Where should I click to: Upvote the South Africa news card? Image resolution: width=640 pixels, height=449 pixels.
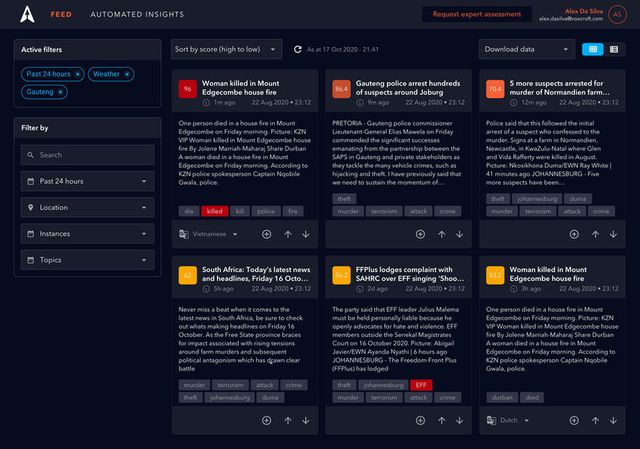(x=288, y=420)
